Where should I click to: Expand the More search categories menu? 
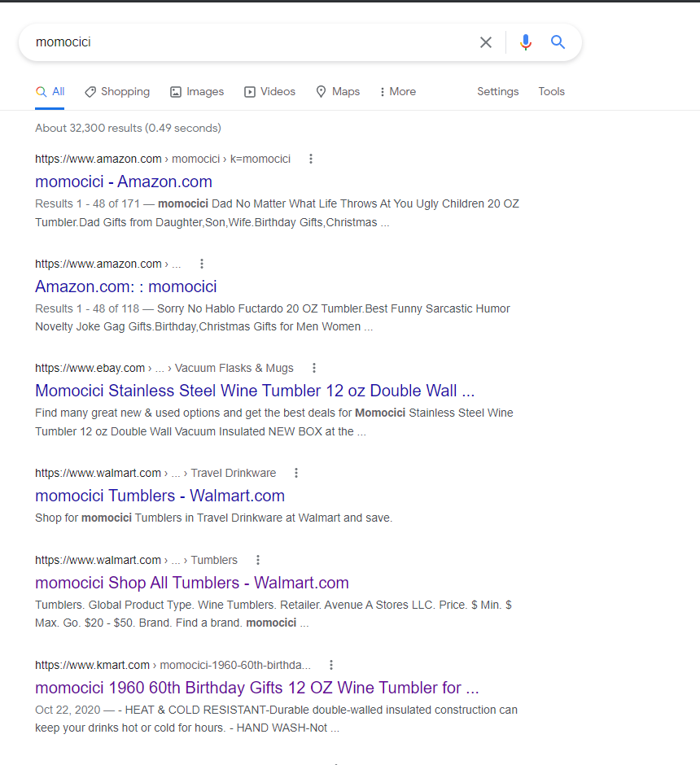397,92
